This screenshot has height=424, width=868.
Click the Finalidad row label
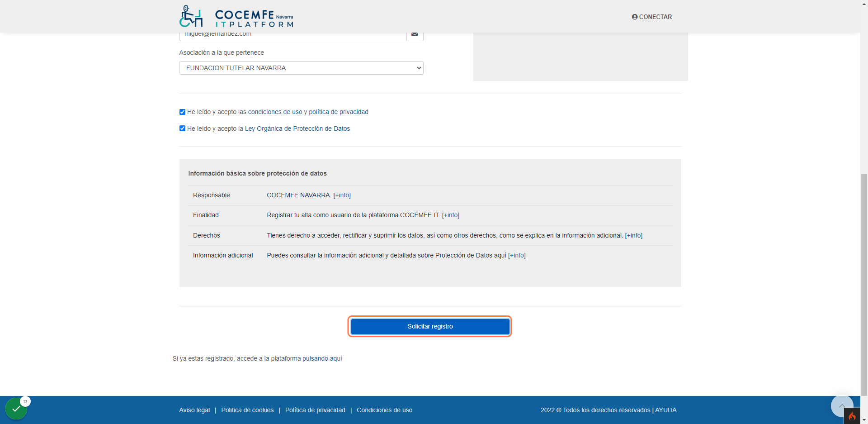click(x=206, y=215)
